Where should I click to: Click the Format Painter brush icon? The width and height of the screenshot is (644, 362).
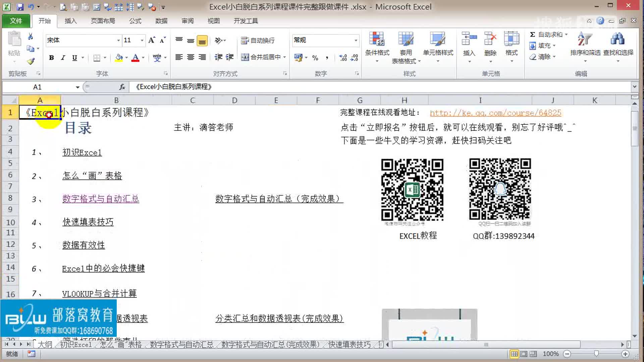[x=31, y=61]
